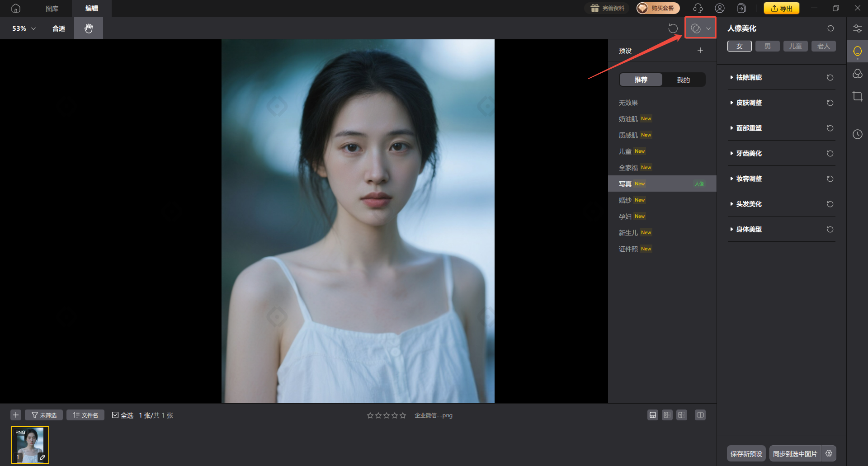Switch to 我的 presets tab
Image resolution: width=868 pixels, height=466 pixels.
683,80
